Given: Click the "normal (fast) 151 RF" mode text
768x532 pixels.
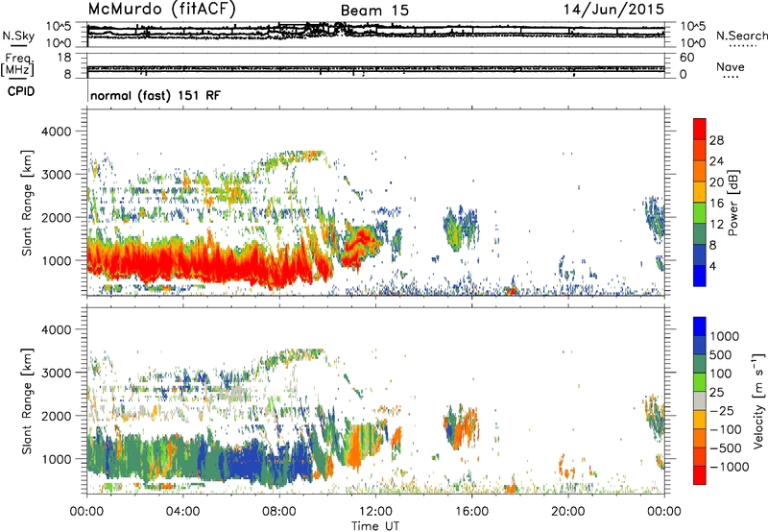Looking at the screenshot, I should (x=156, y=95).
